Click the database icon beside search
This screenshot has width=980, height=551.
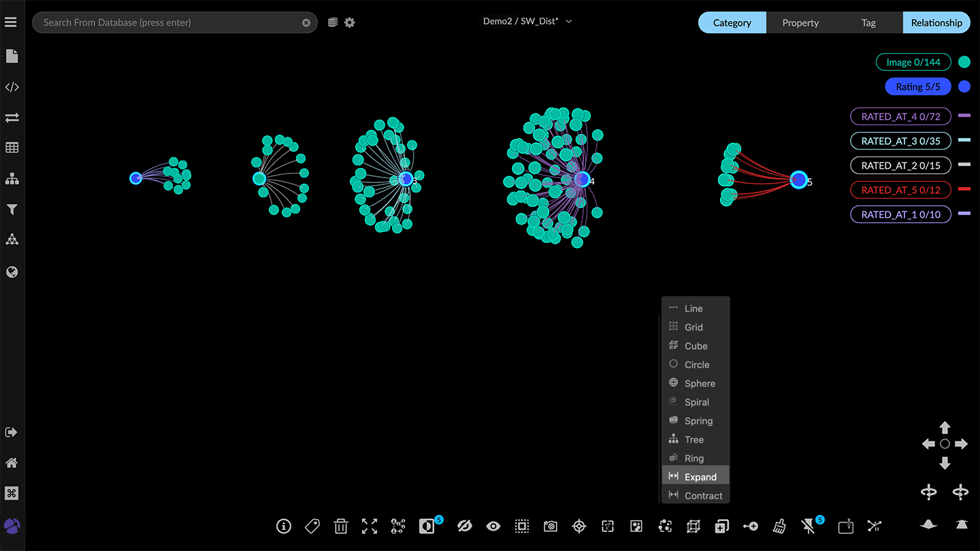coord(332,22)
